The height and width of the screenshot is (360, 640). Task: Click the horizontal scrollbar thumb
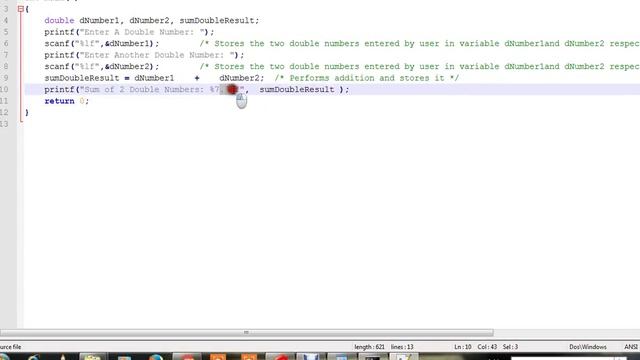point(247,333)
